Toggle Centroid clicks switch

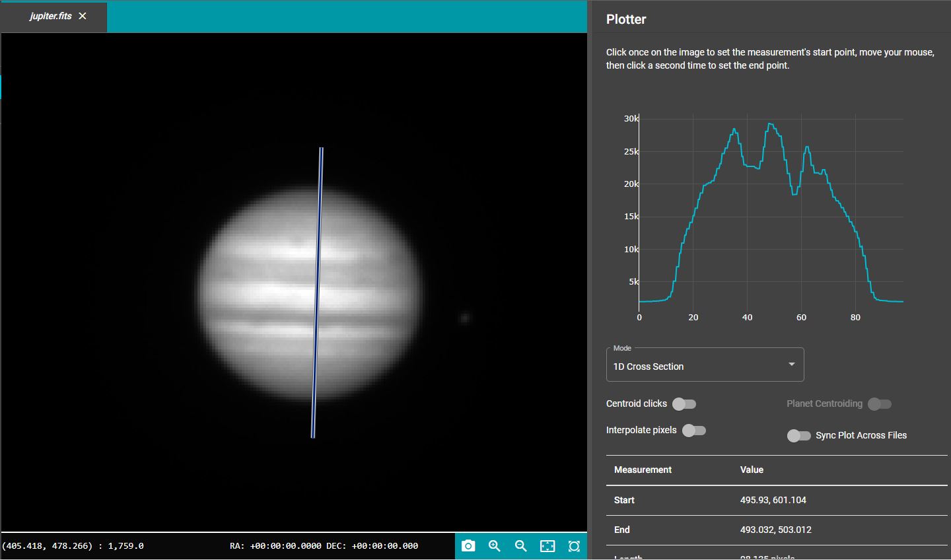tap(684, 404)
